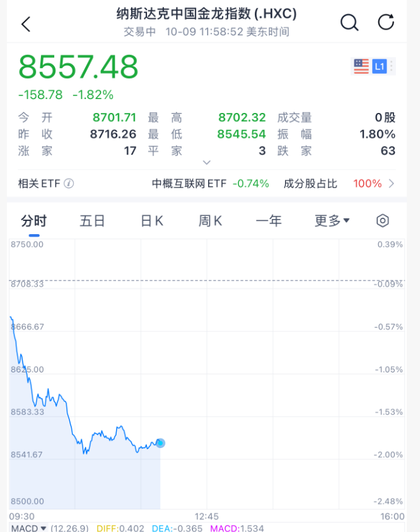Viewport: 420px width, 532px height.
Task: Open the search magnifier icon
Action: click(x=349, y=23)
